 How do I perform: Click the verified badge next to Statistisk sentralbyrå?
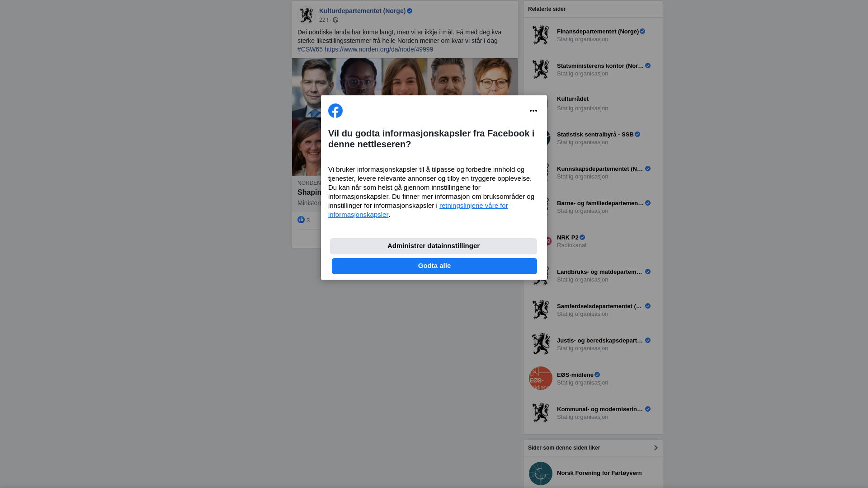tap(637, 135)
